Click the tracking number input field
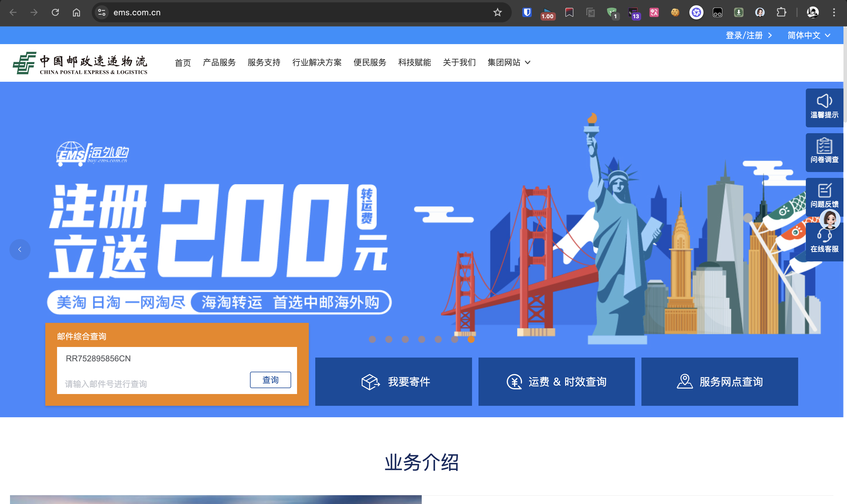The width and height of the screenshot is (847, 504). pyautogui.click(x=176, y=370)
